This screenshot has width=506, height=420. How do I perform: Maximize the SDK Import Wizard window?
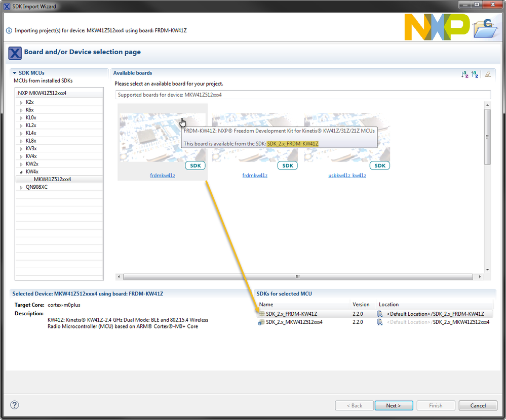point(477,5)
